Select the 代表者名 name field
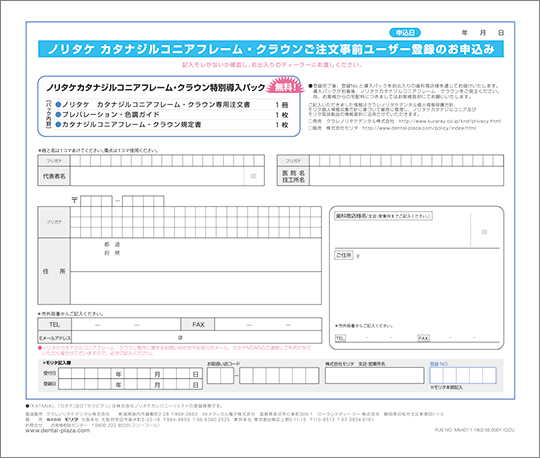The height and width of the screenshot is (458, 540). click(167, 176)
